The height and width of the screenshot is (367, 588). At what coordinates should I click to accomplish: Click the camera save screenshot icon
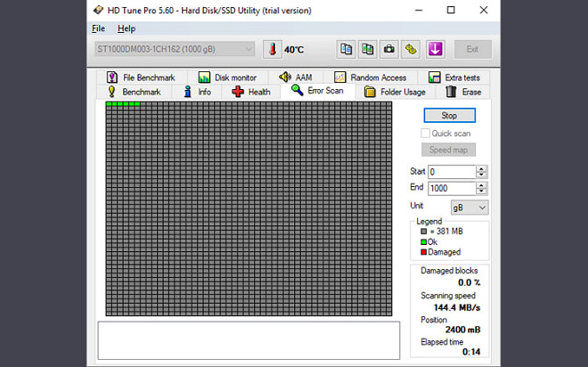[x=388, y=49]
